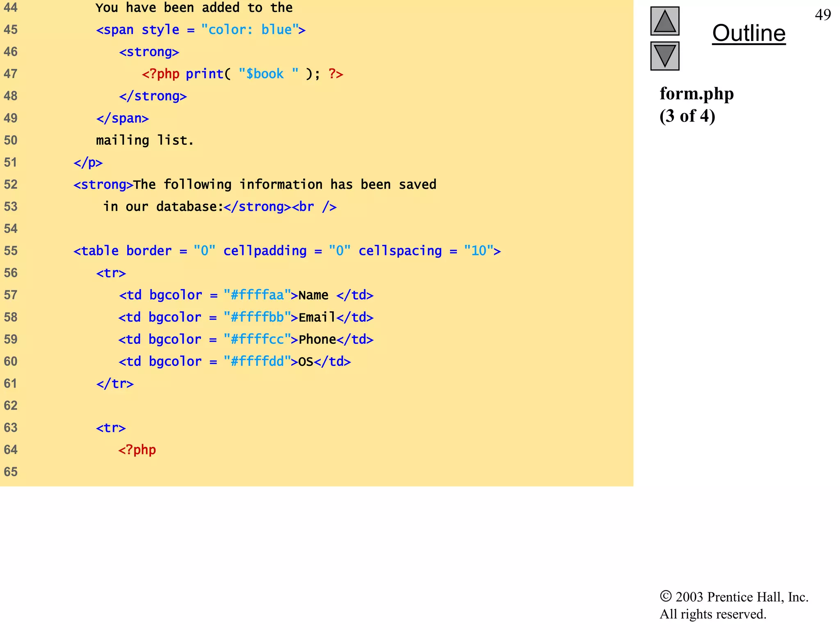Screen dimensions: 840x630
Task: Click the down arrow navigation icon
Action: (x=664, y=56)
